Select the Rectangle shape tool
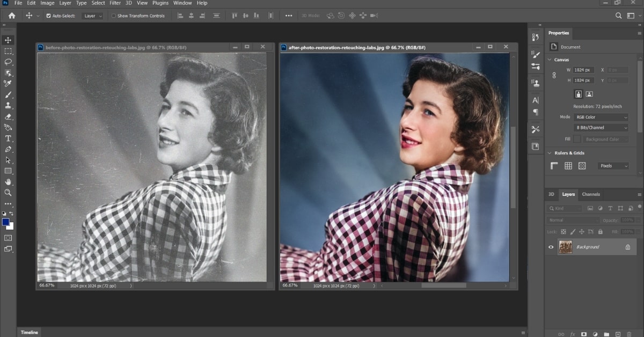 click(8, 171)
